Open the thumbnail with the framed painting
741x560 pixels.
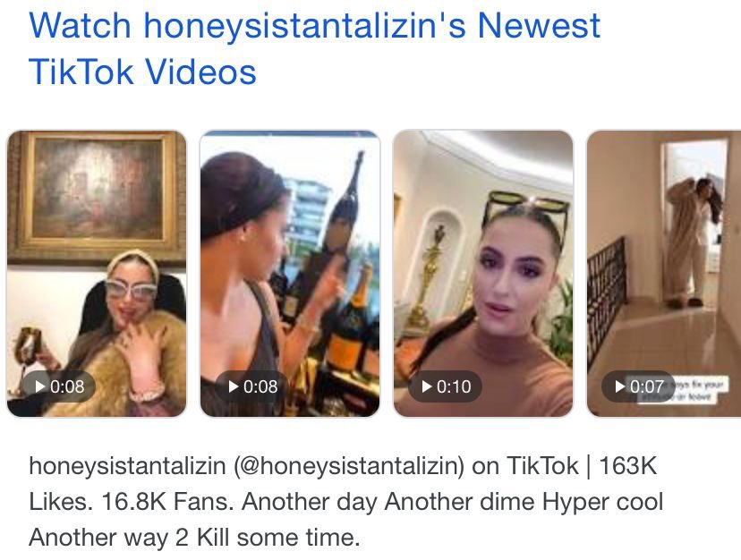(97, 274)
